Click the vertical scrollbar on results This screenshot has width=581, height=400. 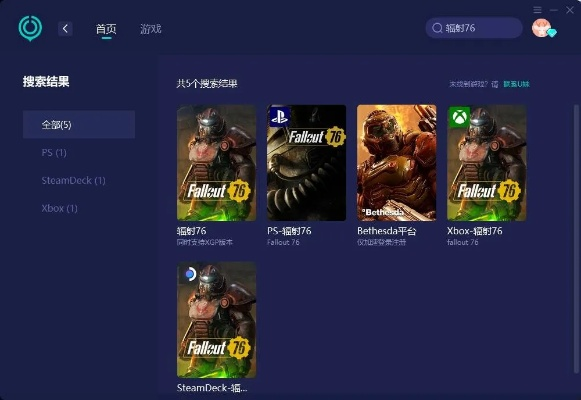click(x=576, y=239)
